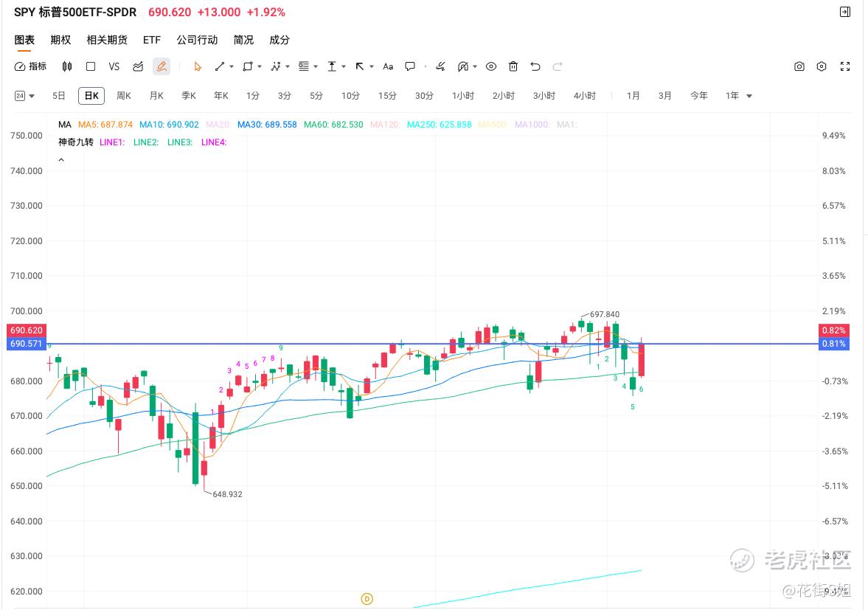Open the 24-hour session dropdown
This screenshot has width=868, height=610.
24,96
